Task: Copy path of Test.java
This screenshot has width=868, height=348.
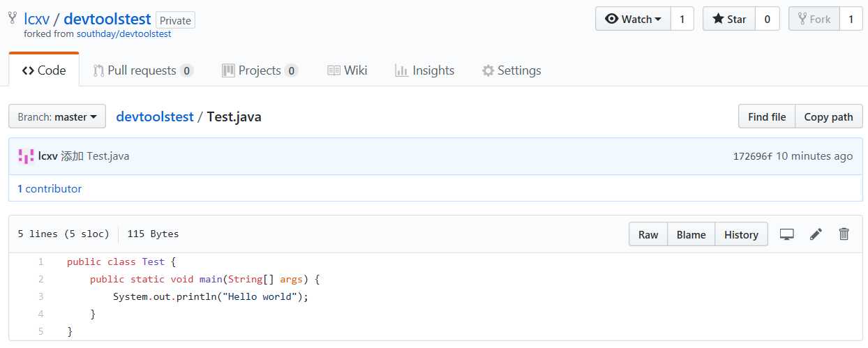Action: coord(829,116)
